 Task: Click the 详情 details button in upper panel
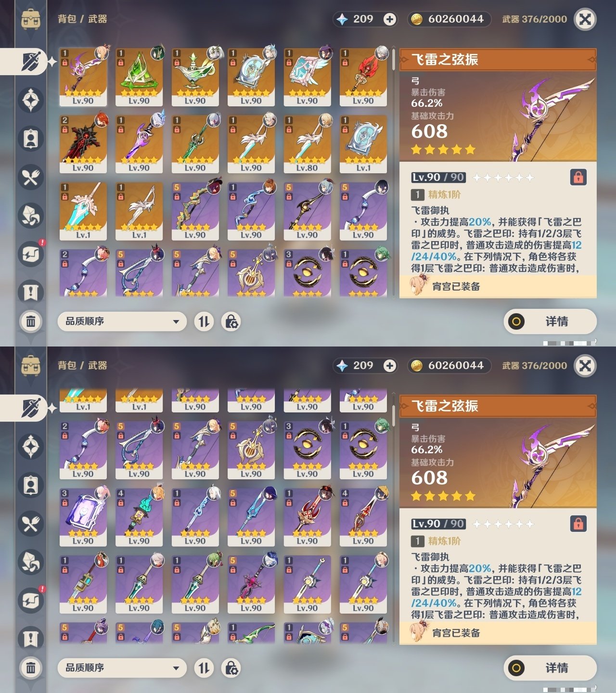point(550,321)
